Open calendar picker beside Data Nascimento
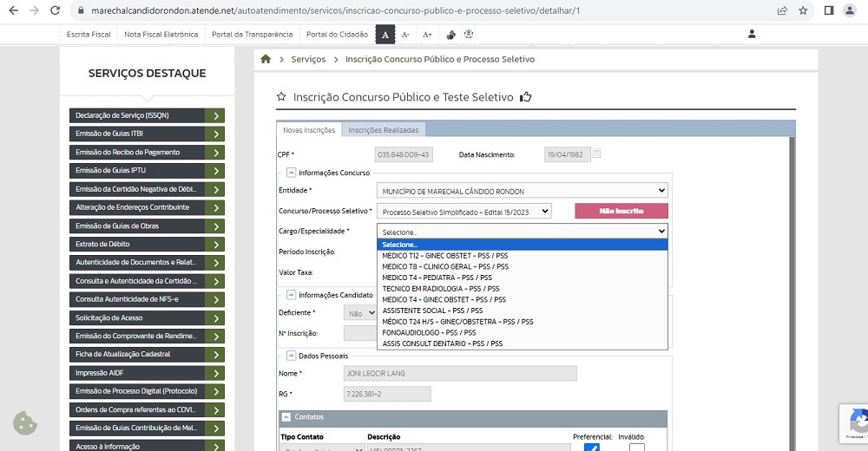Image resolution: width=868 pixels, height=451 pixels. [x=596, y=154]
